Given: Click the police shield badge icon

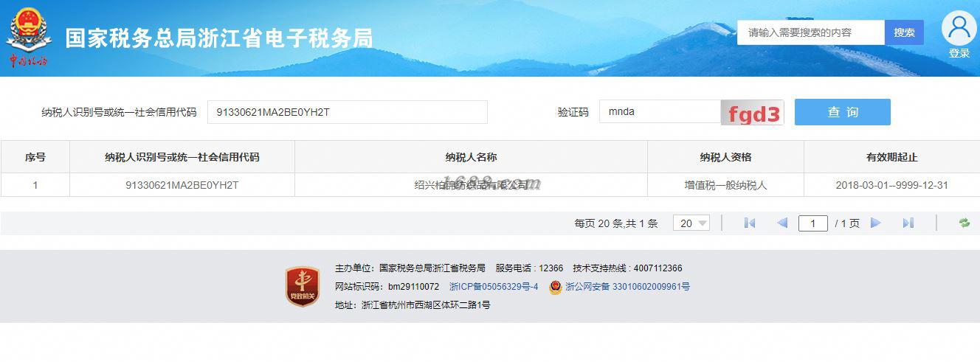Looking at the screenshot, I should point(556,287).
